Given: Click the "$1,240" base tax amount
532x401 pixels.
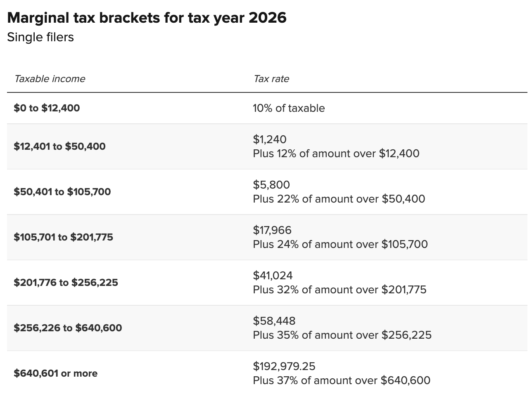Looking at the screenshot, I should tap(269, 139).
